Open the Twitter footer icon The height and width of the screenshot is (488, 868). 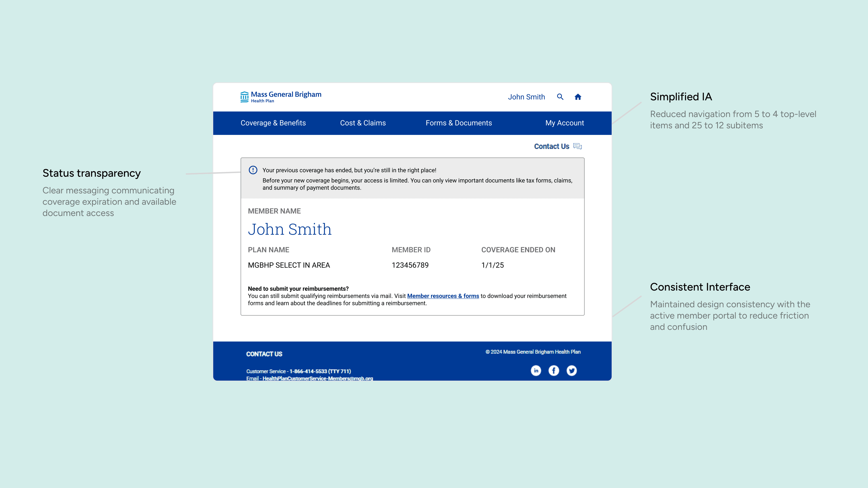coord(571,371)
